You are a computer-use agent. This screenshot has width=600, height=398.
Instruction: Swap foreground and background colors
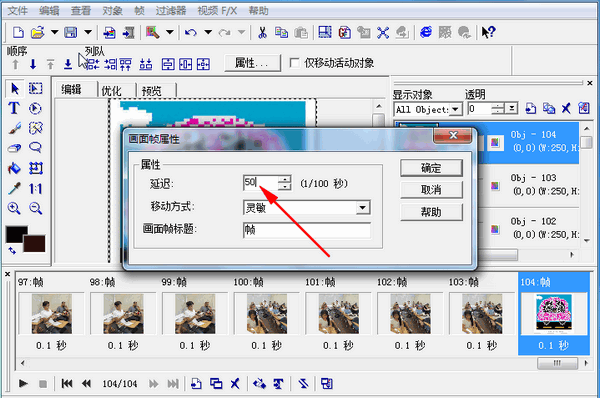(x=12, y=251)
